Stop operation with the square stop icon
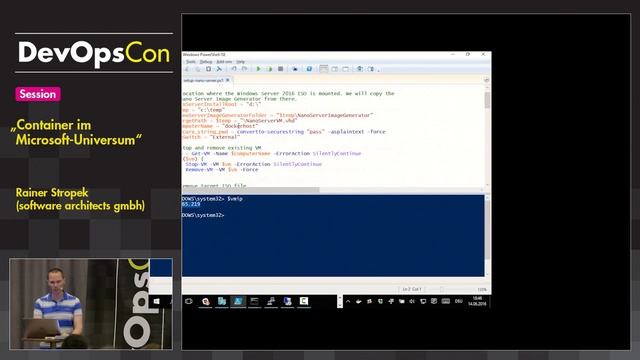 pos(280,69)
